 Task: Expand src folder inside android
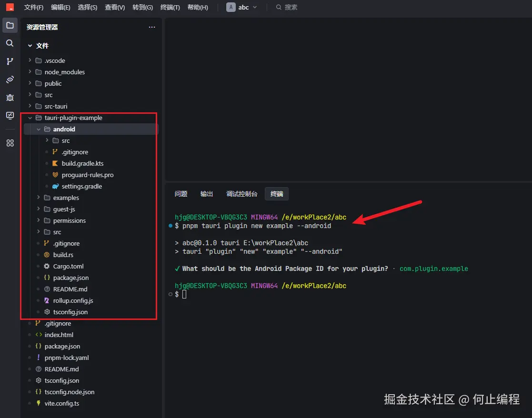pyautogui.click(x=47, y=140)
